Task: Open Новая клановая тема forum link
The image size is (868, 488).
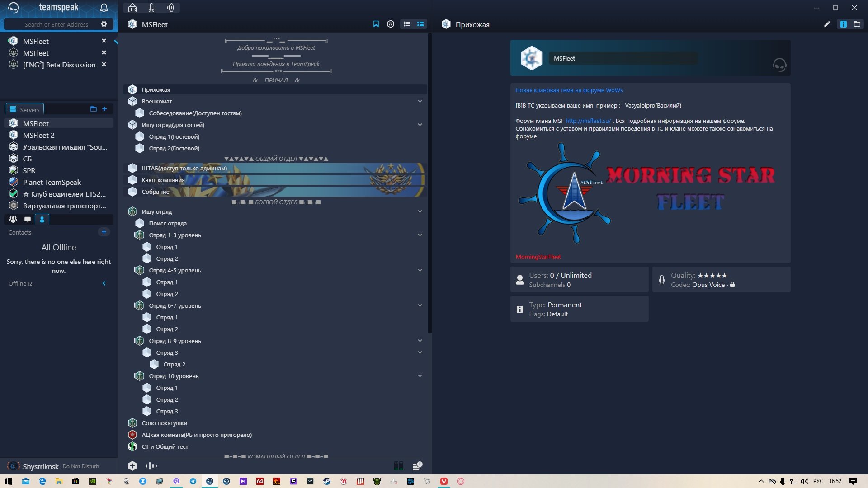Action: [569, 90]
